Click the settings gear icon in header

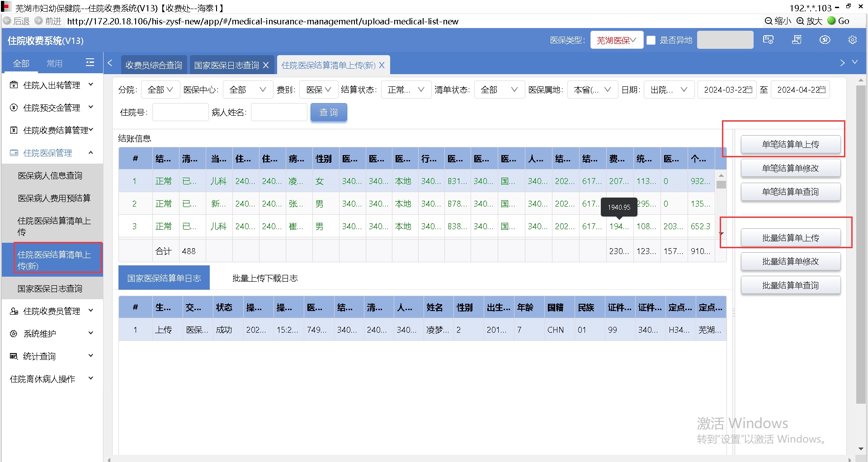(x=853, y=40)
